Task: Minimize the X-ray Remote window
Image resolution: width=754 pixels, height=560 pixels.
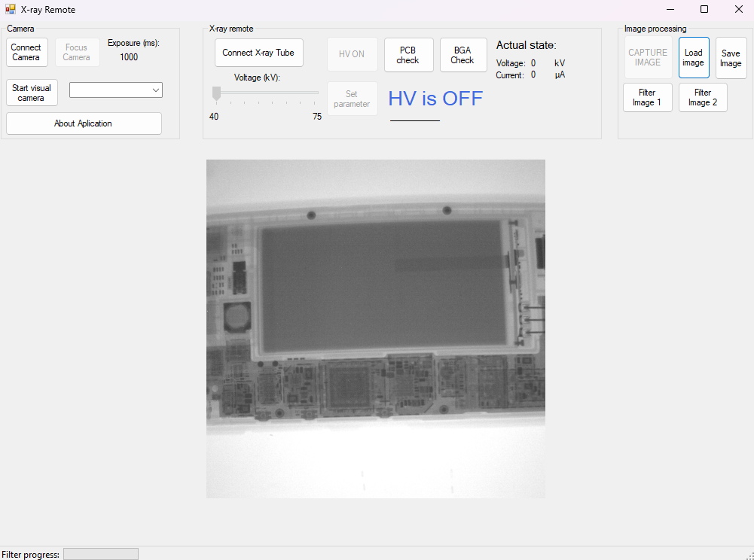Action: pos(671,10)
